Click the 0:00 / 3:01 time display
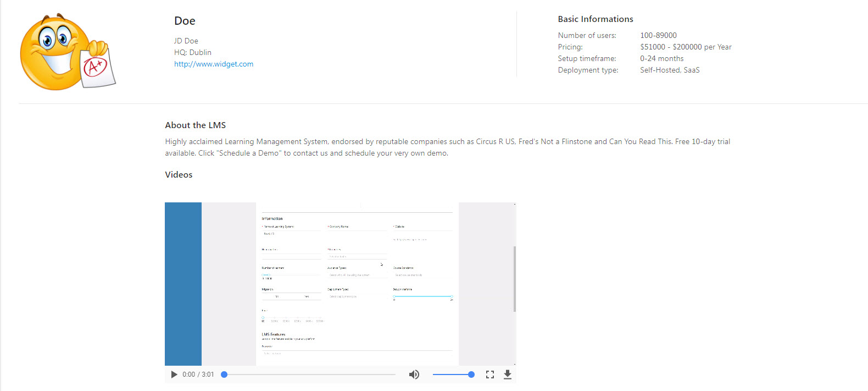Image resolution: width=868 pixels, height=391 pixels. tap(198, 375)
